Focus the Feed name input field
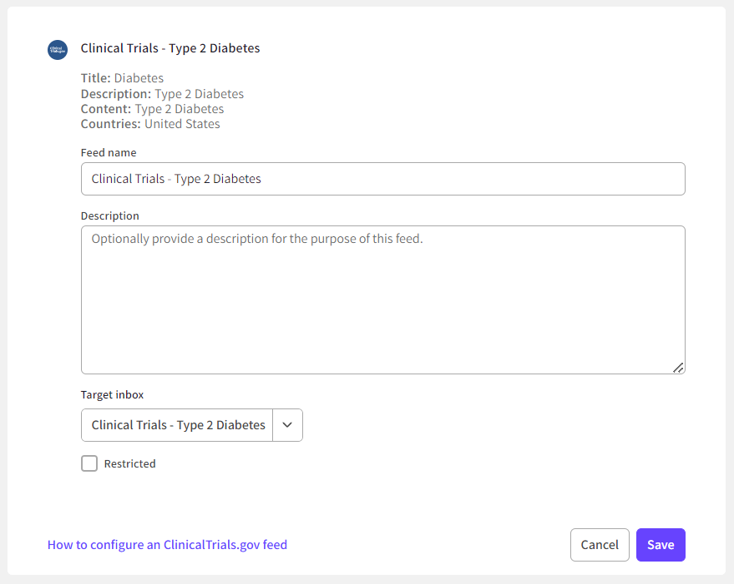This screenshot has height=584, width=734. [x=383, y=179]
